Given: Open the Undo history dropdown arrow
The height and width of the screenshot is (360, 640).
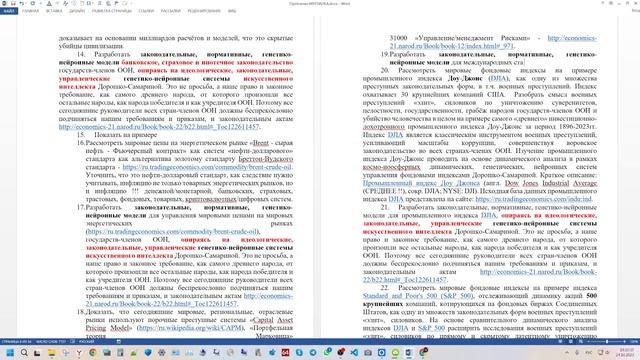Looking at the screenshot, I should tap(27, 3).
